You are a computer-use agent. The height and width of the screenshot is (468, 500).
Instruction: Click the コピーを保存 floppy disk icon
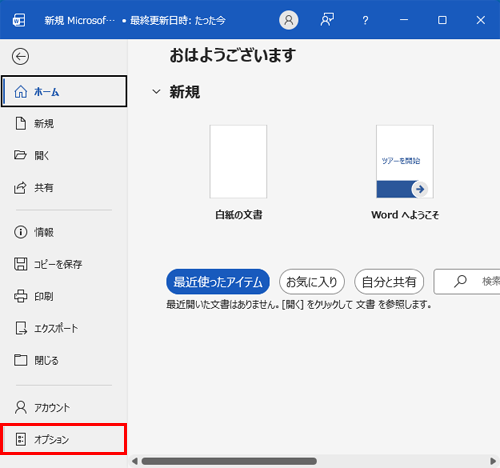point(21,264)
